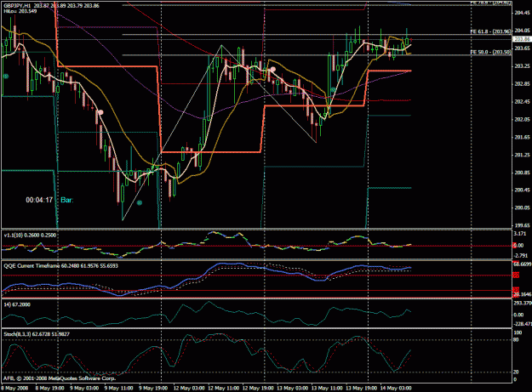
Task: Click 200.05 on the price scale
Action: pos(522,208)
